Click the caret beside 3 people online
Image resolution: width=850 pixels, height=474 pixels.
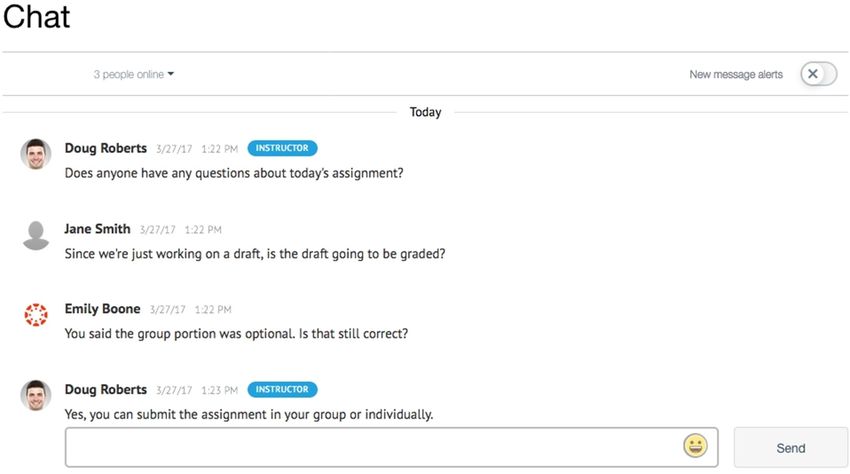[x=171, y=74]
